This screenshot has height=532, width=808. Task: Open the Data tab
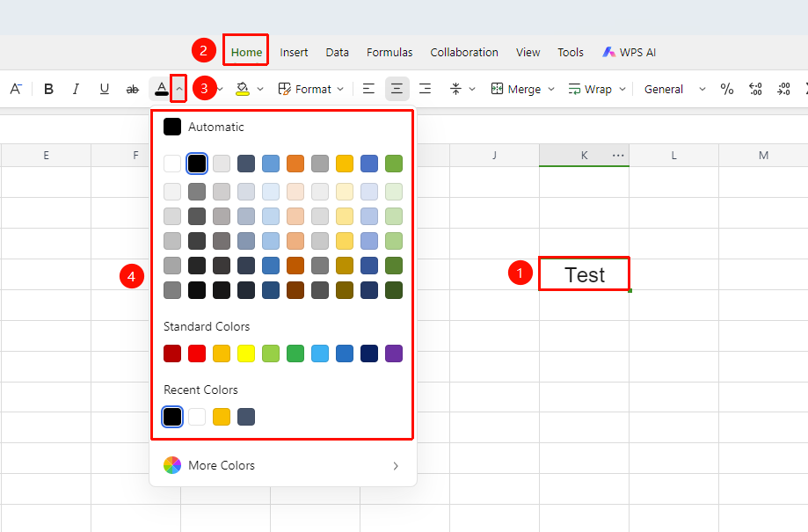(x=337, y=52)
